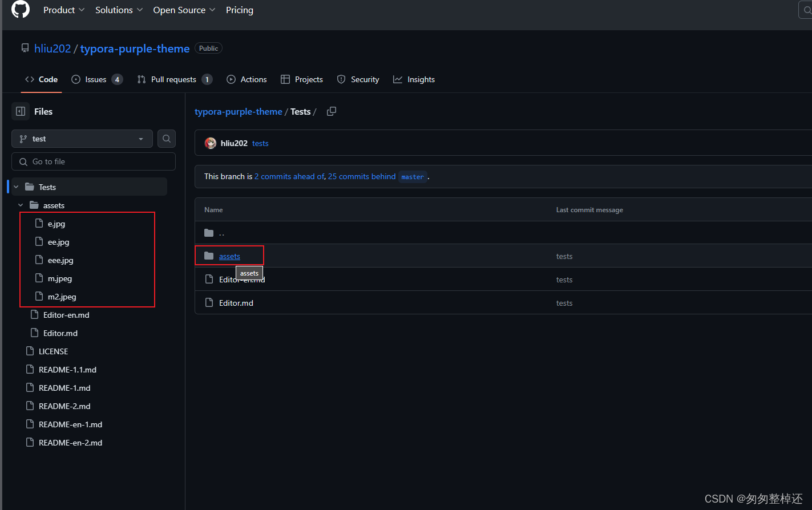Click the Go to file field
Image resolution: width=812 pixels, height=510 pixels.
pos(94,161)
